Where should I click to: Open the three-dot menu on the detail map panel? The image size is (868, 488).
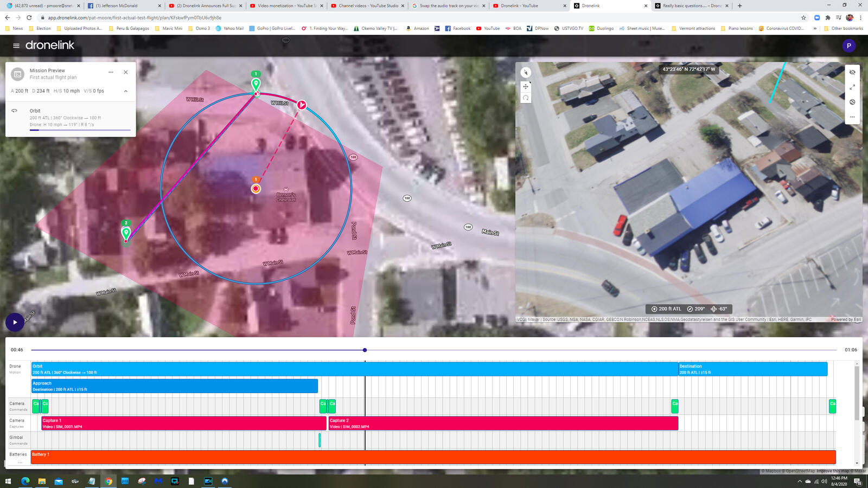click(x=853, y=117)
